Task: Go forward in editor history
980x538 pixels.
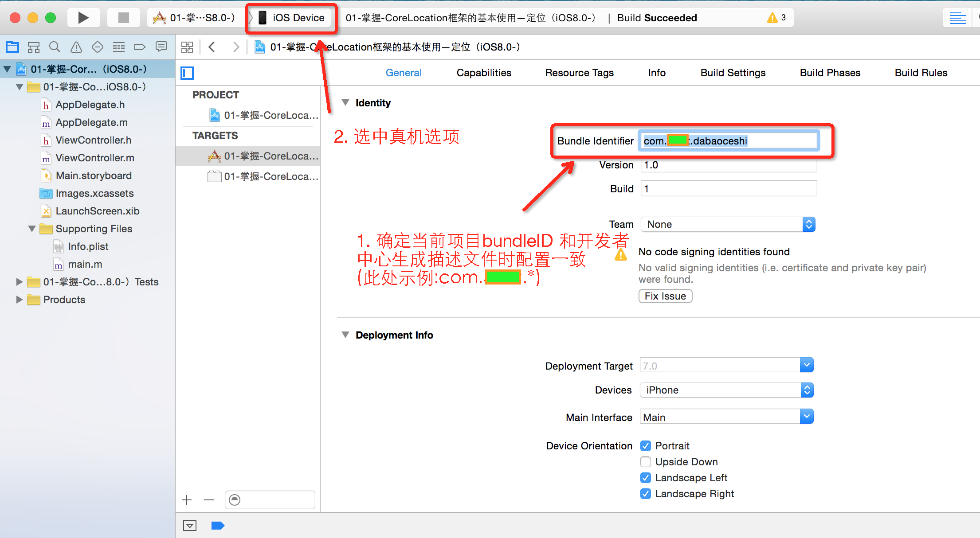Action: click(x=236, y=47)
